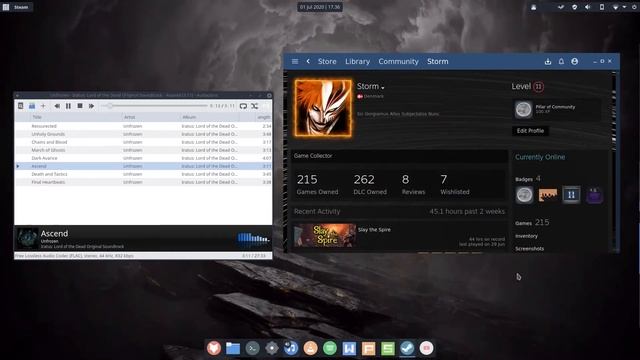
Task: Select the Death and Tactics track row
Action: [143, 174]
